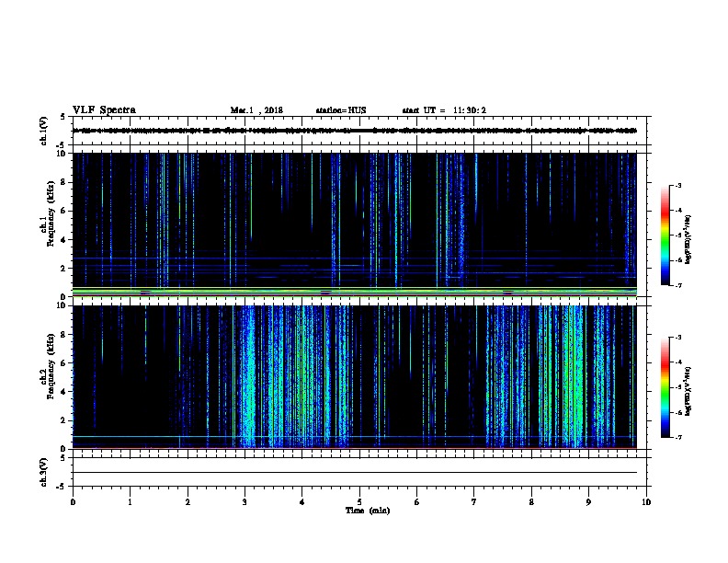Click the "-7" tick on ch.2 color bar

point(678,437)
